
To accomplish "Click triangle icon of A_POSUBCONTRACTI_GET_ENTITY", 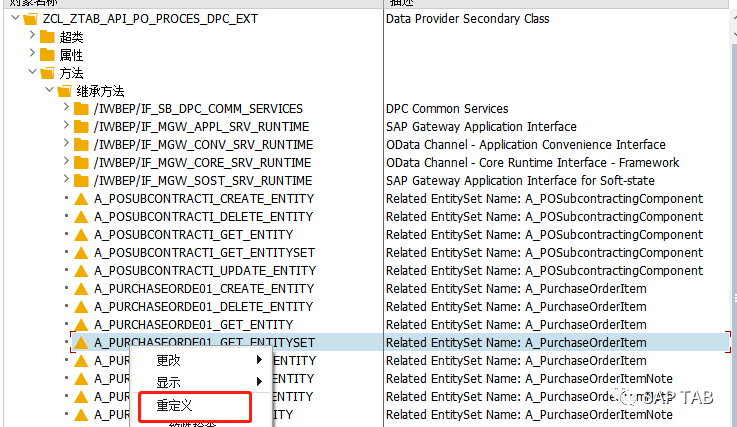I will [x=81, y=235].
